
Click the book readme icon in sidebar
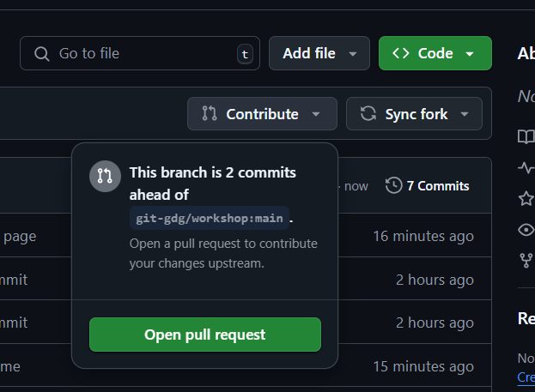pyautogui.click(x=526, y=136)
